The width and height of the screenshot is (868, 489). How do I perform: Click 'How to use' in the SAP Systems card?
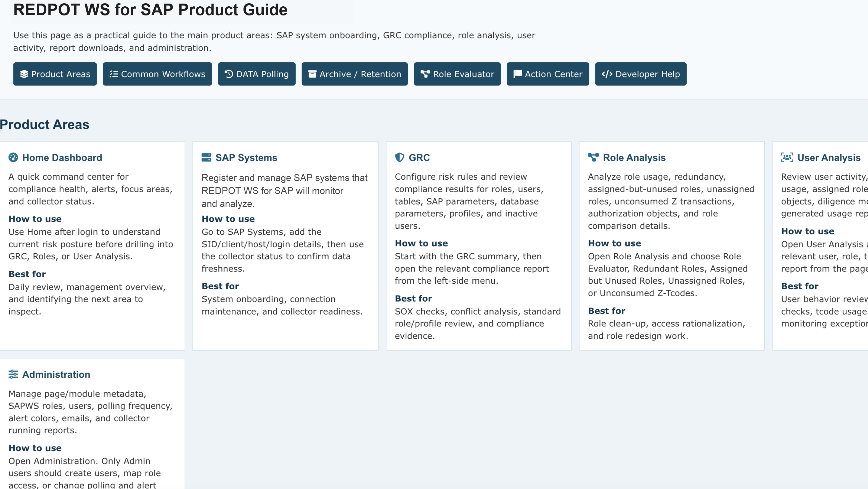tap(228, 219)
